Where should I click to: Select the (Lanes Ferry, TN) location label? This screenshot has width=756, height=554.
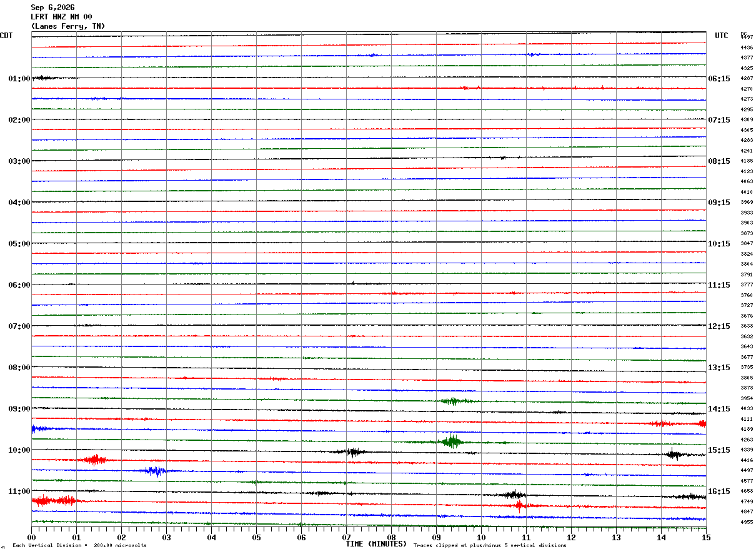click(68, 26)
